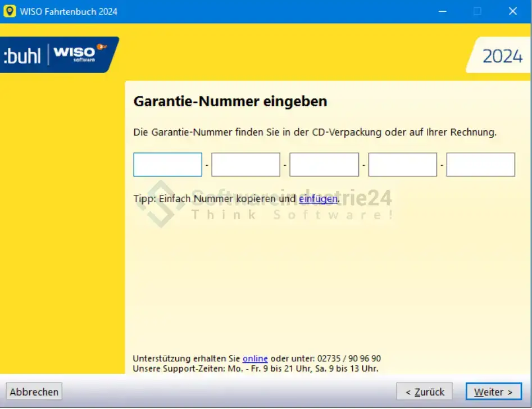Click the Garantie-Nummer eingeben heading
The height and width of the screenshot is (409, 532).
click(x=230, y=102)
